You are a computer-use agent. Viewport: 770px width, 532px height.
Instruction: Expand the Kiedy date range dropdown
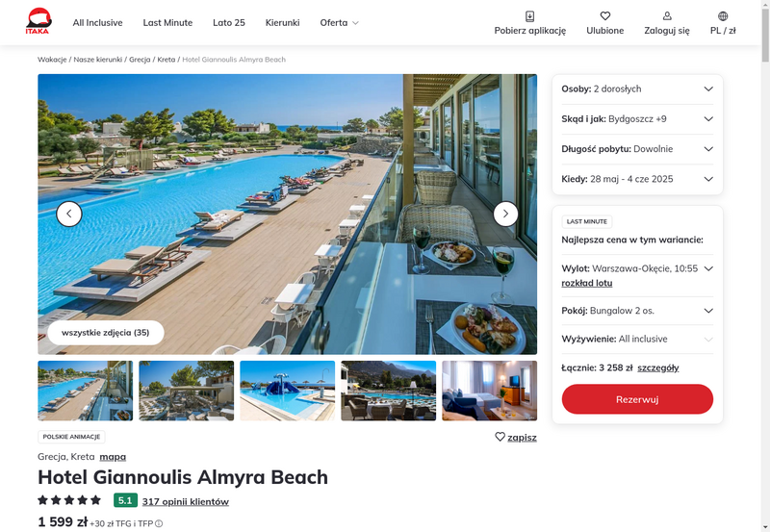click(637, 179)
